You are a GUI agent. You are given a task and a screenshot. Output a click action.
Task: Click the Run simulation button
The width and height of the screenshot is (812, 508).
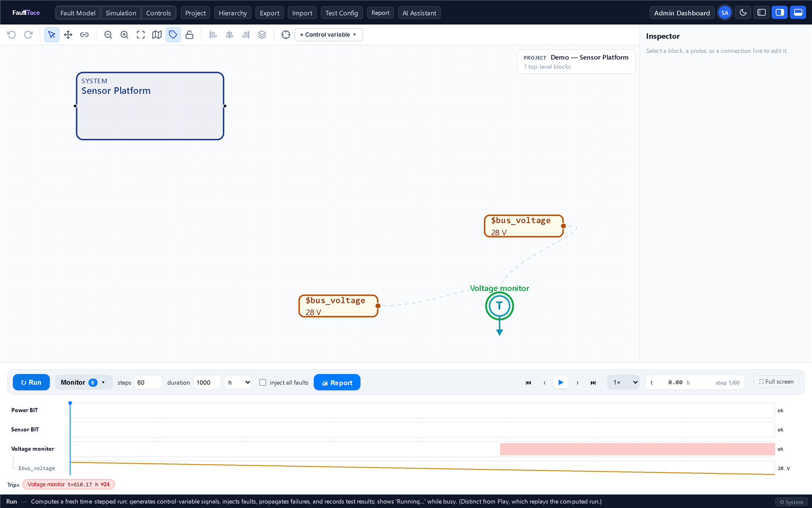[31, 383]
